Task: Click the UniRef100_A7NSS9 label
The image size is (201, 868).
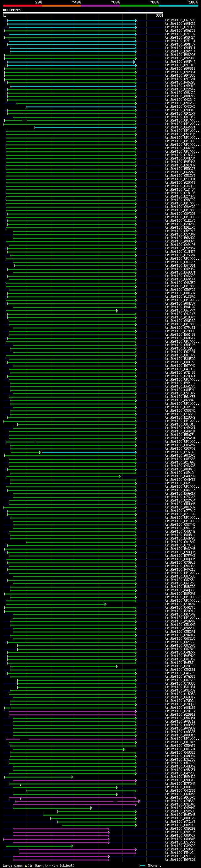Action: 180,801
